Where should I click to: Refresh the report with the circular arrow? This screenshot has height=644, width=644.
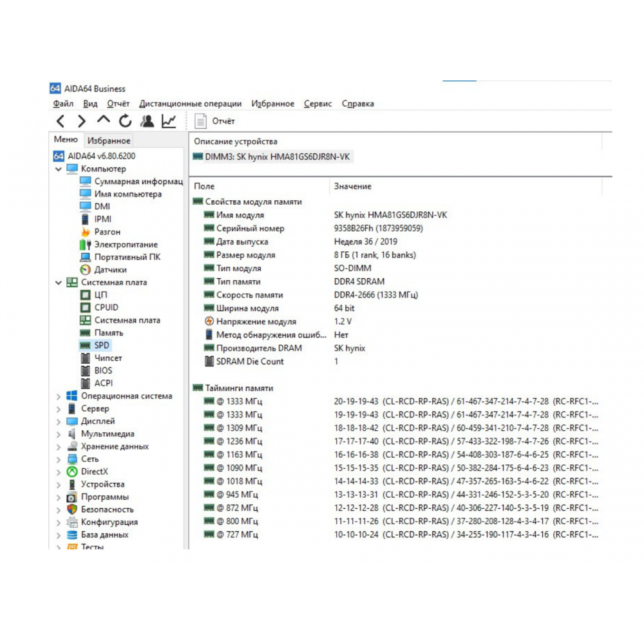tap(126, 121)
